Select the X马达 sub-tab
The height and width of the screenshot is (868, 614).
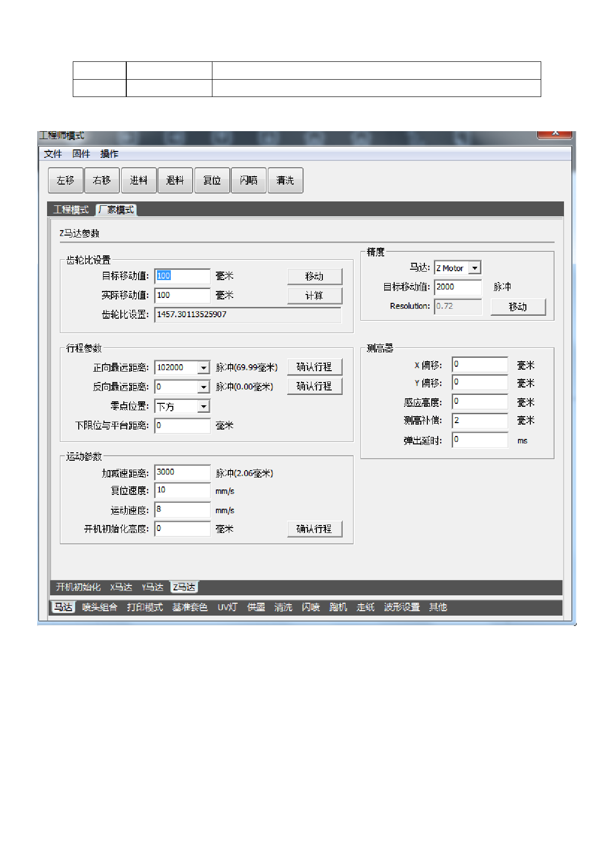pos(121,587)
